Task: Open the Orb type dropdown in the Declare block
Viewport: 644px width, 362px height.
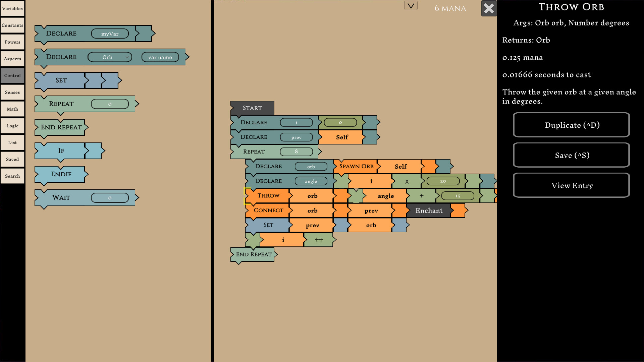Action: tap(110, 57)
